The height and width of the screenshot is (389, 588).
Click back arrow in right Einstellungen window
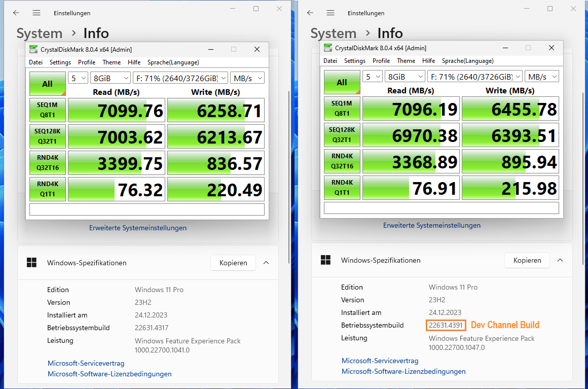point(310,13)
